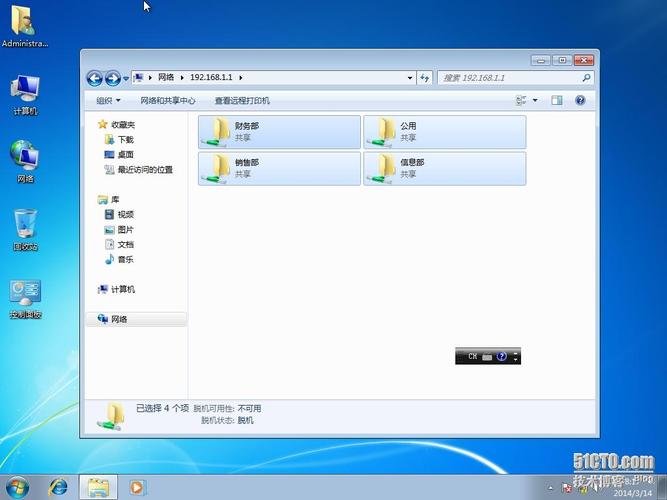Click the 网络 breadcrumb in address bar
Viewport: 667px width, 500px height.
166,77
